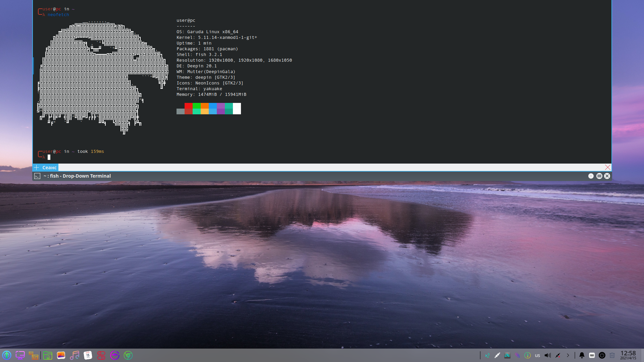
Task: Toggle keep-open dot button in Yakuake title bar
Action: pos(591,176)
